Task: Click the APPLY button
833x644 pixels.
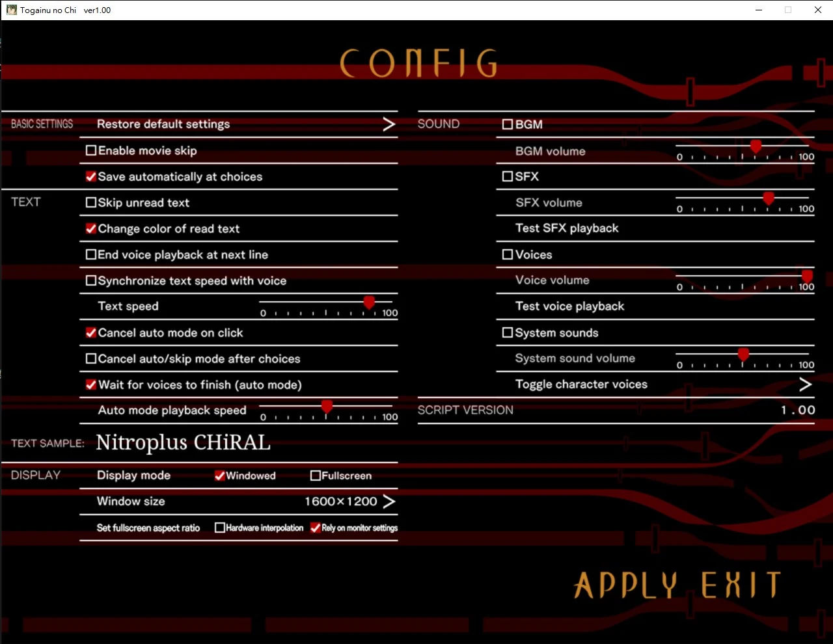Action: point(626,585)
